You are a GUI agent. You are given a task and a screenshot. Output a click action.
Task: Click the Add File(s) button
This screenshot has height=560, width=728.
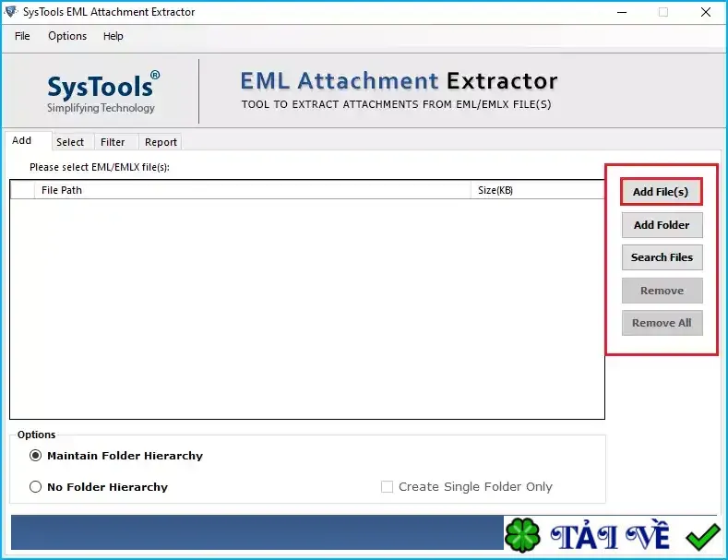[x=662, y=191]
